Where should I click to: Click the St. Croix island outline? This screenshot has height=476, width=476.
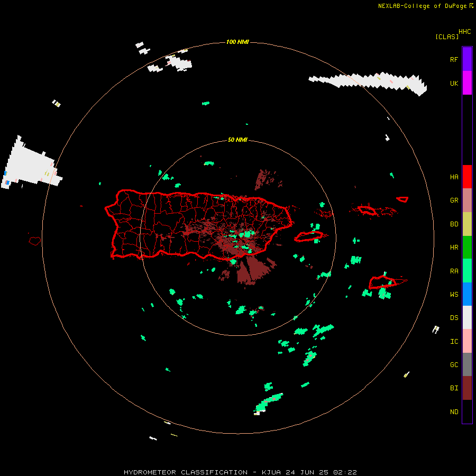tap(383, 282)
